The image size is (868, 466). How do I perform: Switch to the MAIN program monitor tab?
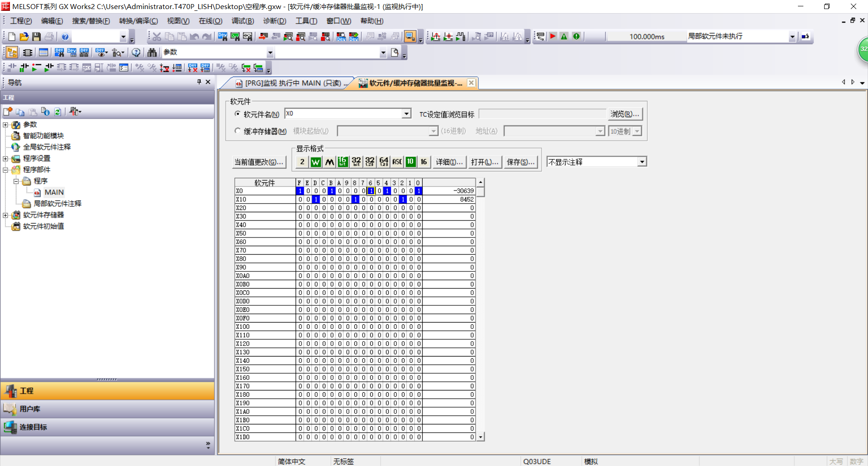(292, 83)
